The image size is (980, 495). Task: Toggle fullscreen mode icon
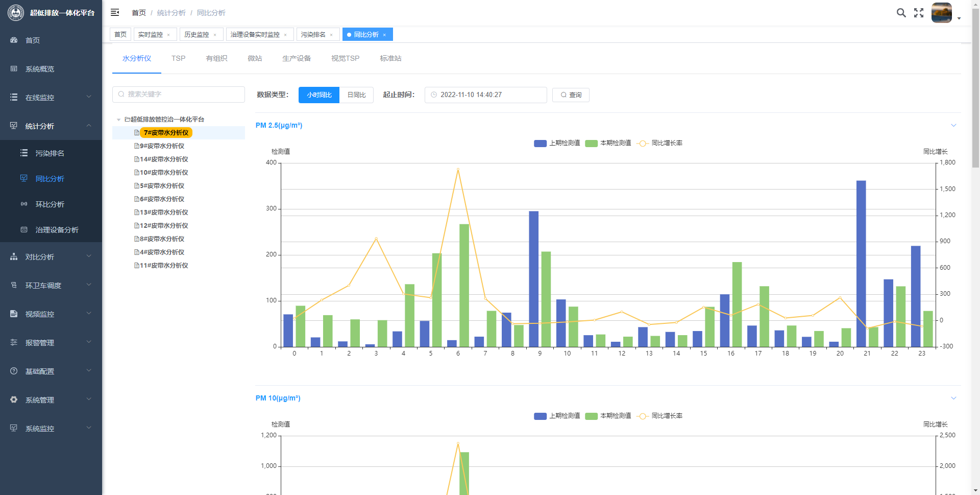click(x=919, y=13)
